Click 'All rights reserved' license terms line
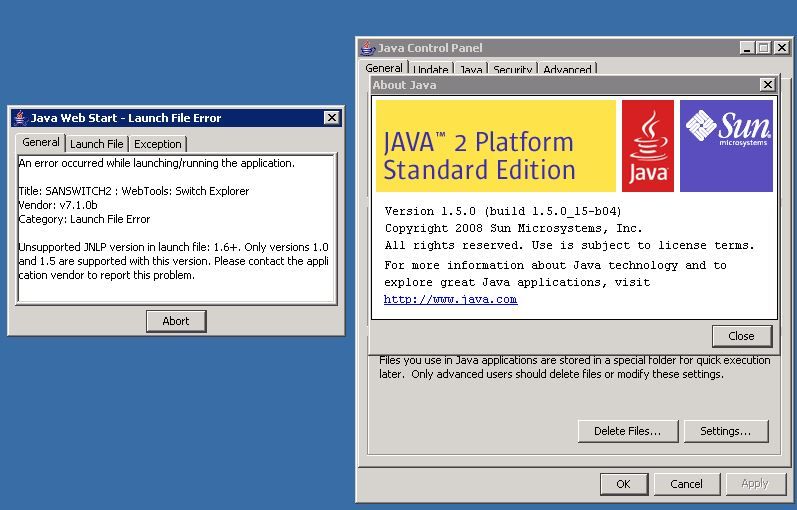 [x=570, y=246]
